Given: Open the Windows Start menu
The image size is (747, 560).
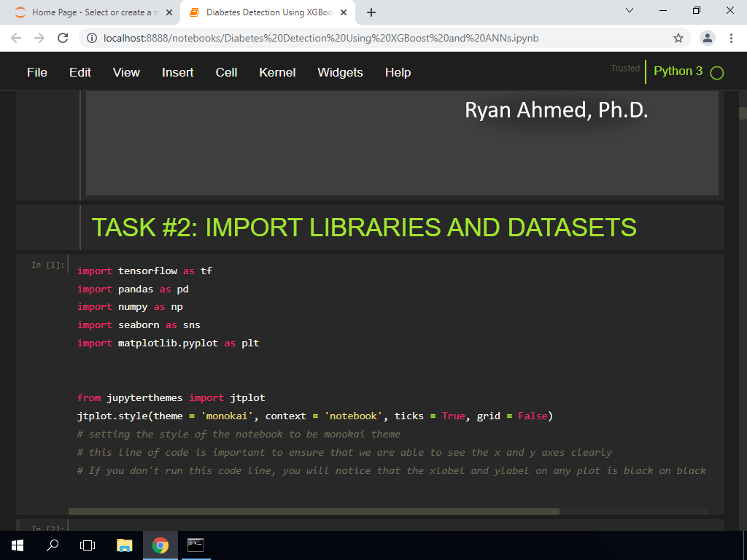Looking at the screenshot, I should 18,545.
